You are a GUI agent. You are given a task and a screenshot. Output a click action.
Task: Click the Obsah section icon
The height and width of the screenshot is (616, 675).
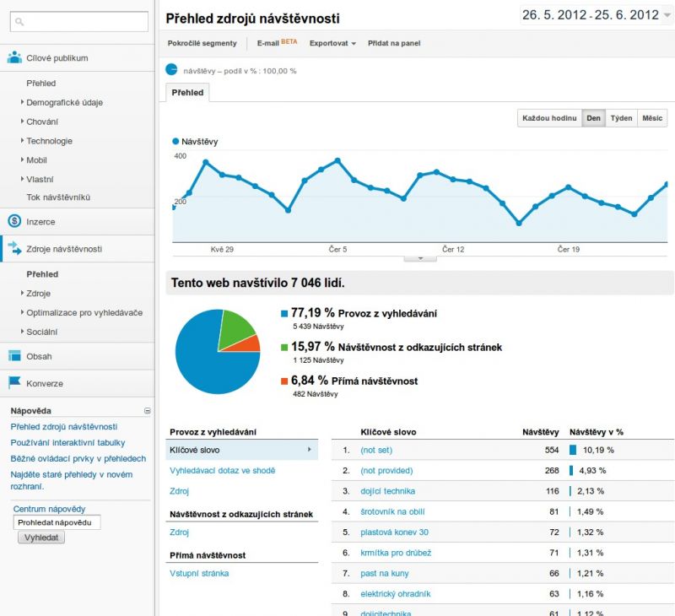point(14,356)
